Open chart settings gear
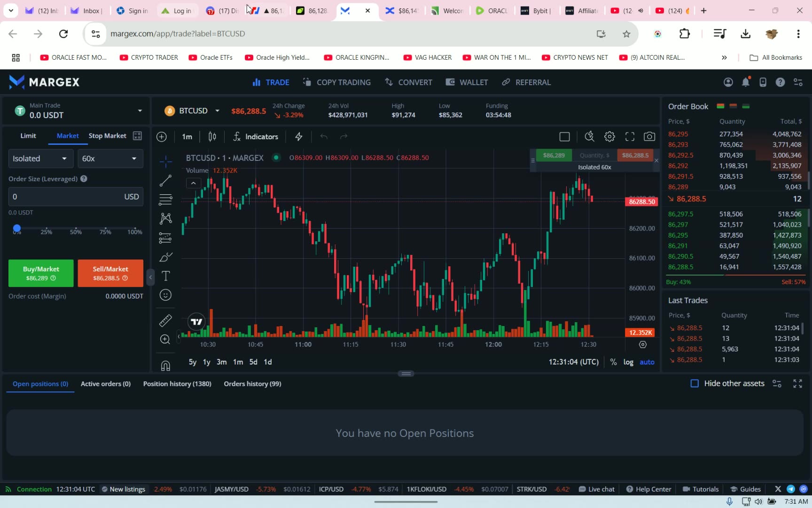 click(x=609, y=137)
